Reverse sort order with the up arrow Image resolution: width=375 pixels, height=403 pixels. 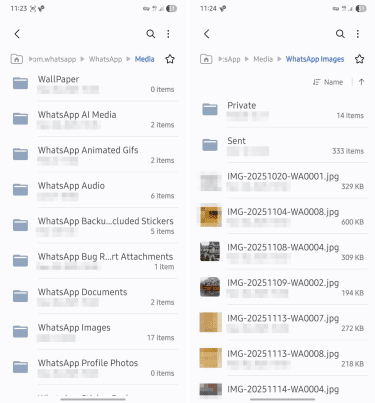[361, 82]
